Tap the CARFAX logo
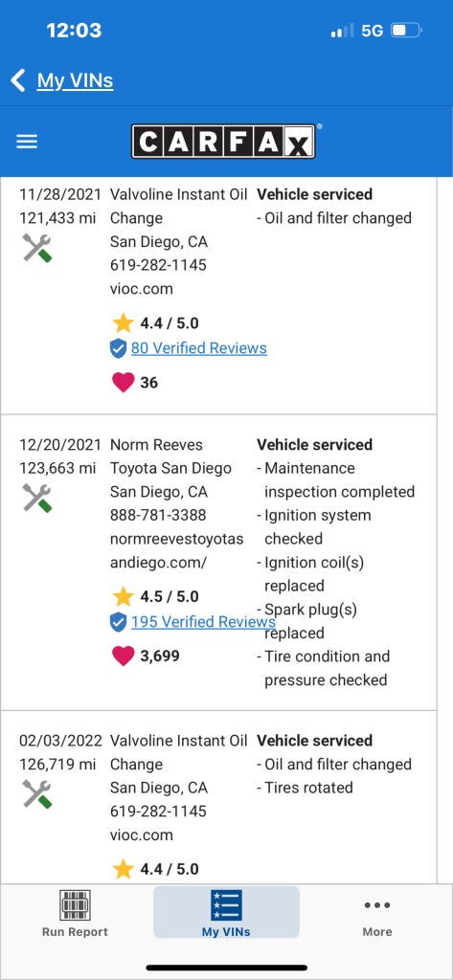The height and width of the screenshot is (980, 453). [223, 142]
